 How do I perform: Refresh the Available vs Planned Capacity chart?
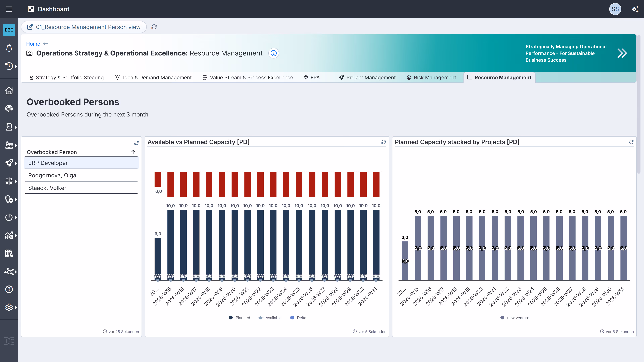click(384, 142)
